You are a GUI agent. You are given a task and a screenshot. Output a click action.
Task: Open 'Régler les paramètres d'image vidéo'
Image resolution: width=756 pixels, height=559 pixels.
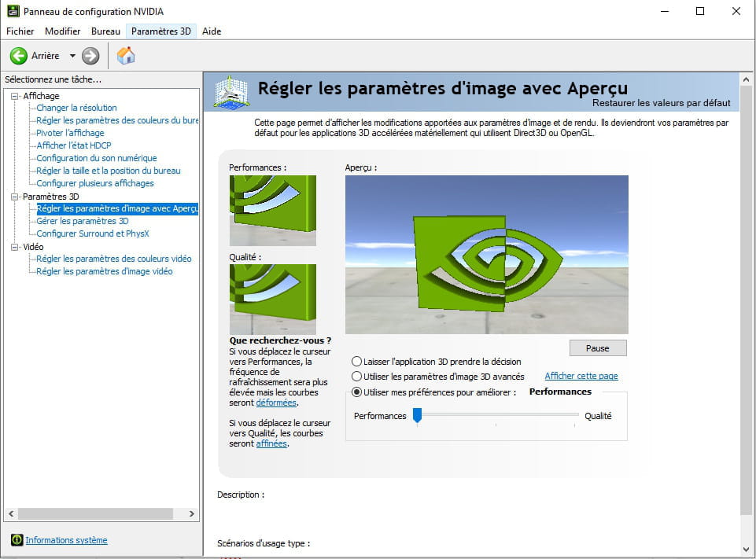click(104, 271)
